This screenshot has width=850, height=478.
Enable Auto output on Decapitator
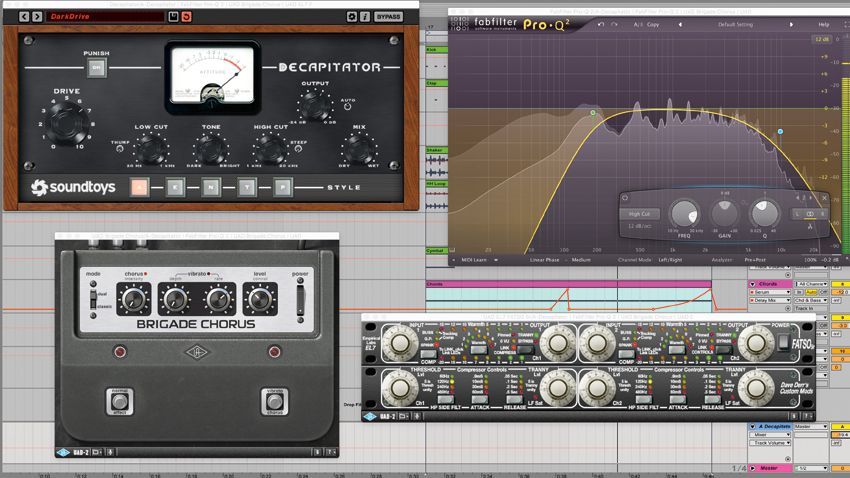click(x=347, y=107)
